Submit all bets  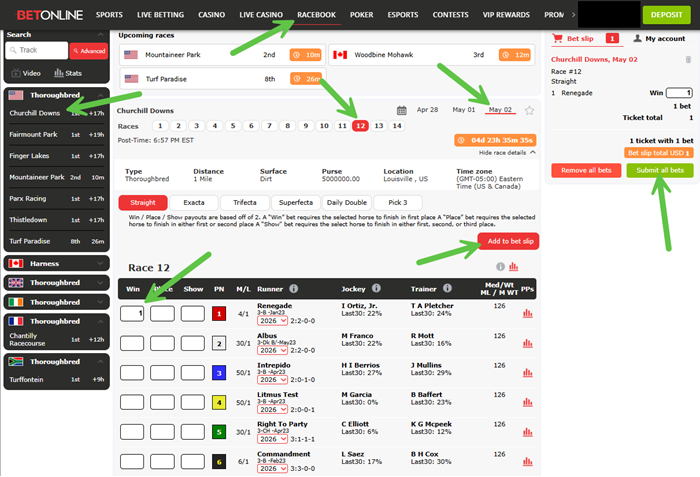coord(660,170)
